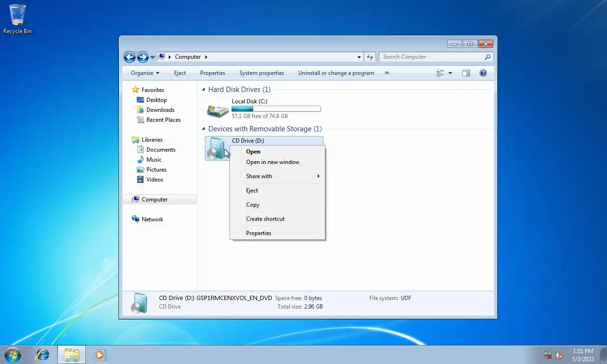Go forward with the Forward arrow button
Screen dimensions: 607x364
pyautogui.click(x=143, y=57)
